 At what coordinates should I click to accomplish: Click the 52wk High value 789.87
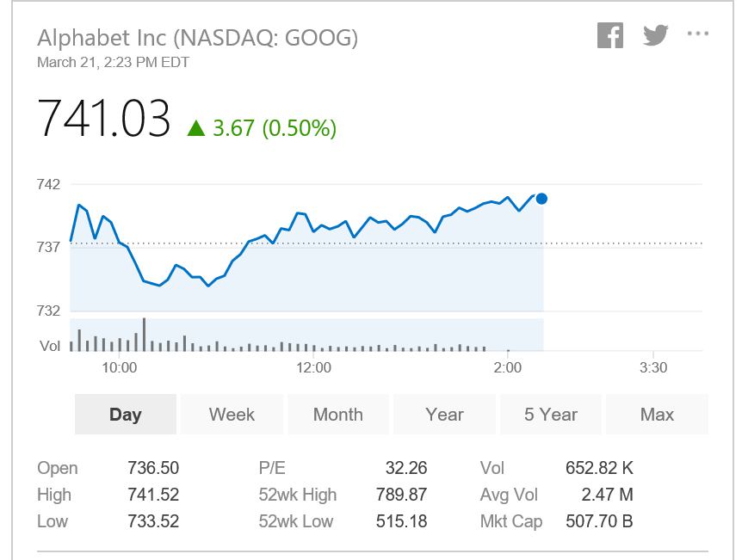(x=401, y=495)
